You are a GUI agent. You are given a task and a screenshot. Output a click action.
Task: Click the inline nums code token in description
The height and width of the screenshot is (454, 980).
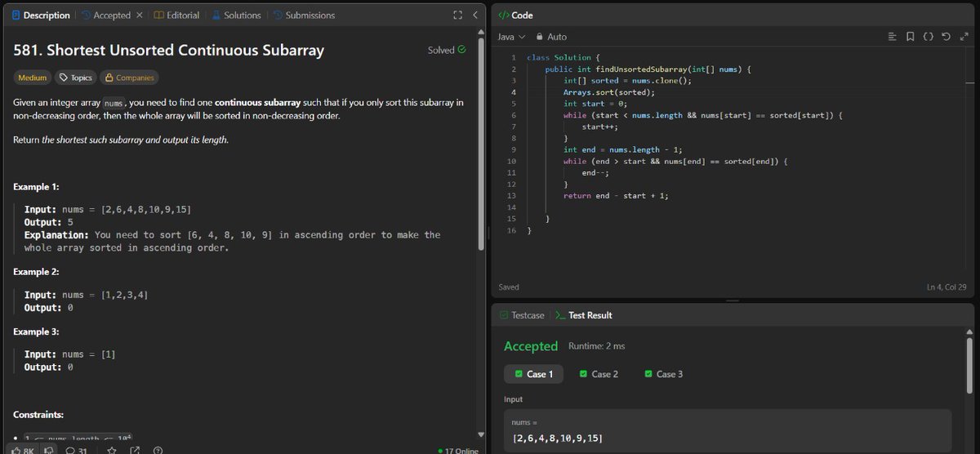pos(114,103)
